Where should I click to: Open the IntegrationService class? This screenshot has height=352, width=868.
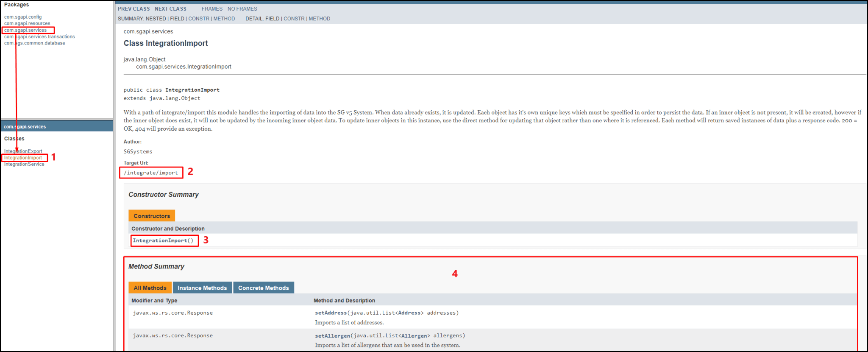(x=24, y=164)
